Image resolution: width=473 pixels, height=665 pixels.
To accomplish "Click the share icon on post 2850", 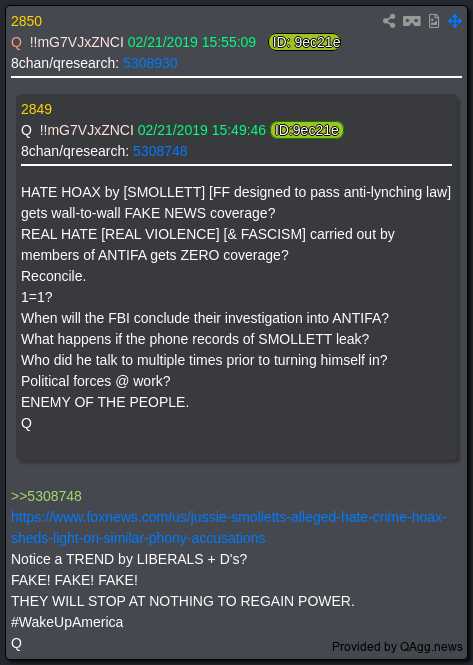I will (x=389, y=21).
